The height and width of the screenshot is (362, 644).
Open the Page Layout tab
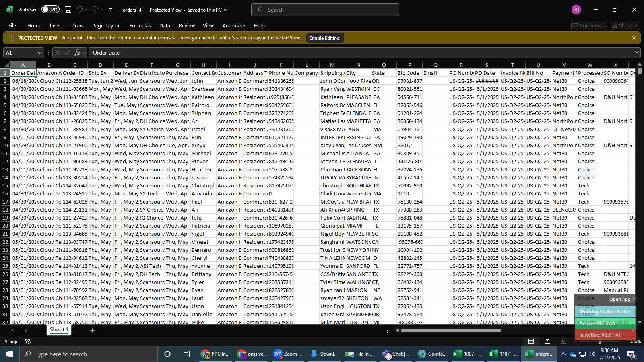tap(106, 25)
